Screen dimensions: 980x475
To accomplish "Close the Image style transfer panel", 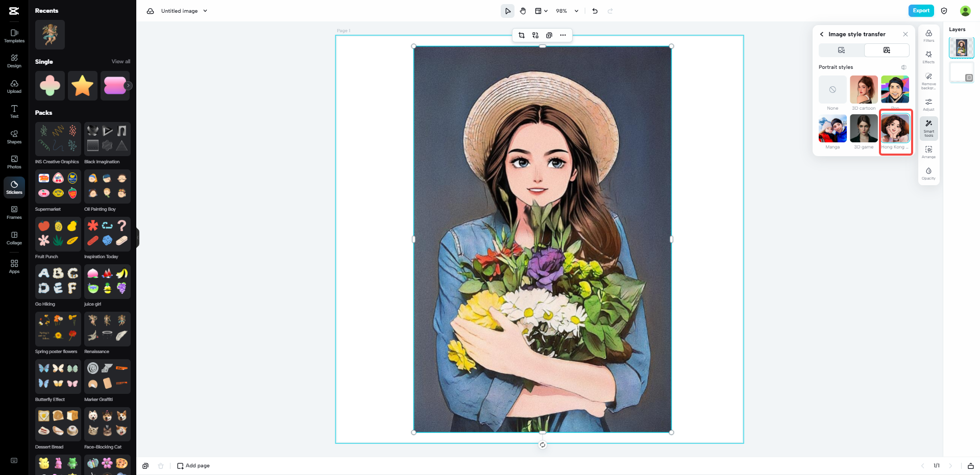I will 905,34.
